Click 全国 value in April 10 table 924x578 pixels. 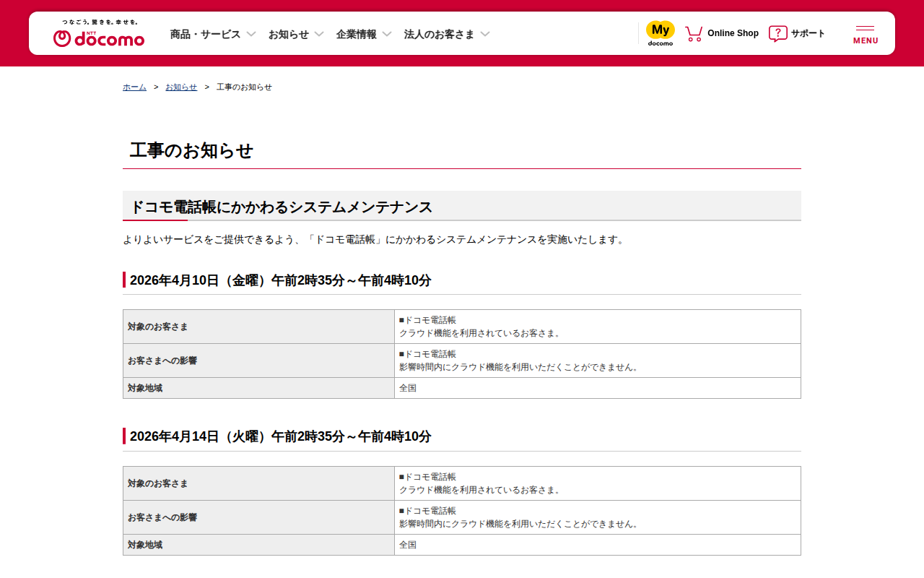pos(408,388)
